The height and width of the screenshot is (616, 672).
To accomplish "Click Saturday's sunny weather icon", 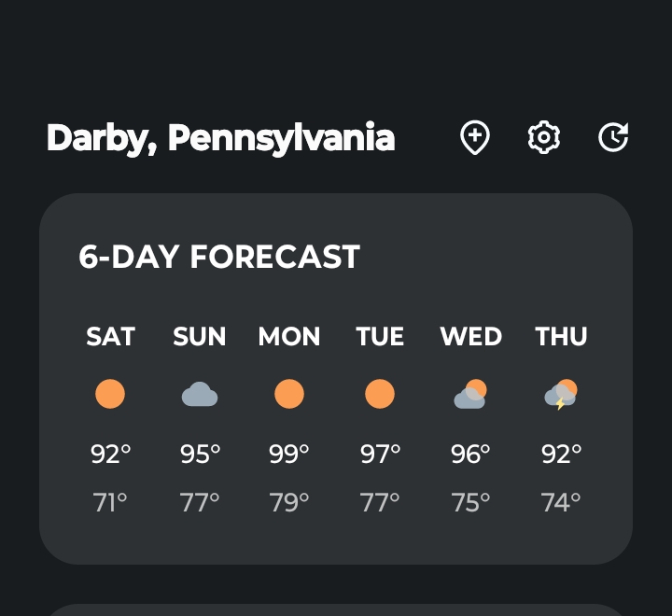I will (x=110, y=394).
